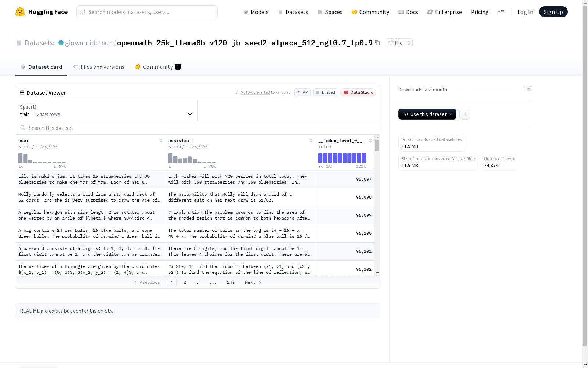
Task: Select cell starting 'A bag contains 24 red balls'
Action: pyautogui.click(x=90, y=233)
